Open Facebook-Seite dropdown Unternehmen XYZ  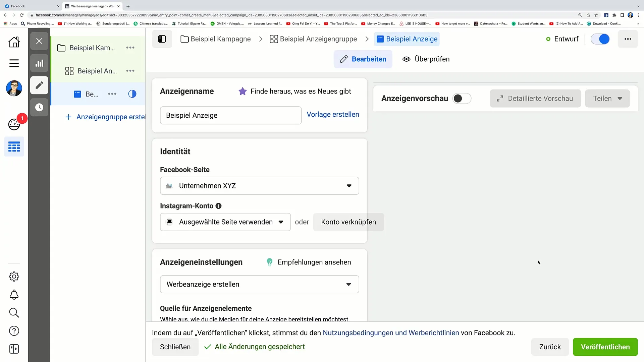click(259, 186)
